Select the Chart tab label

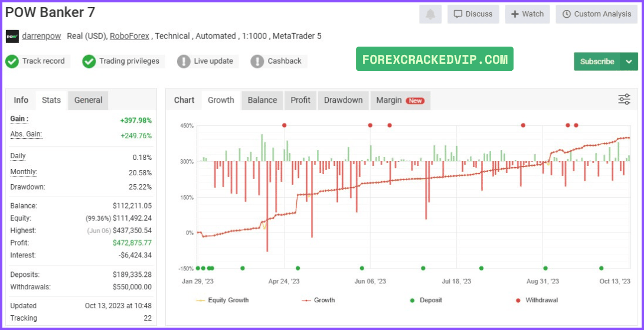click(x=184, y=100)
